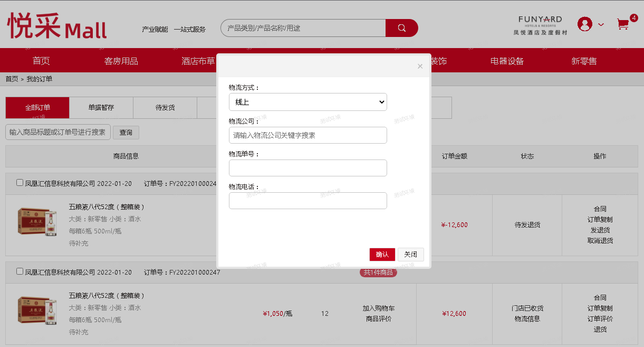Screen dimensions: 644x347
Task: Close the logistics dialog with the X icon
Action: 420,66
